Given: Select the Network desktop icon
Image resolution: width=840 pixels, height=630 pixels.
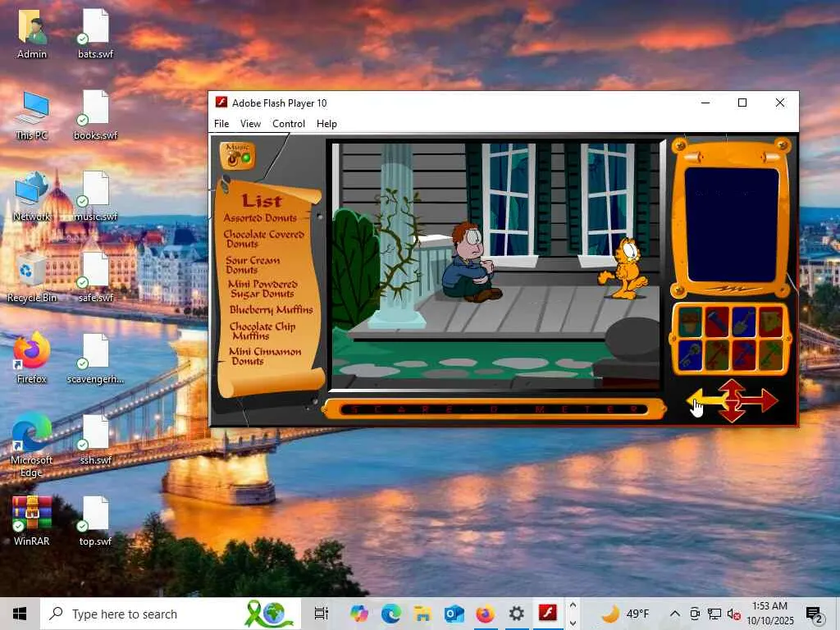Looking at the screenshot, I should [32, 196].
